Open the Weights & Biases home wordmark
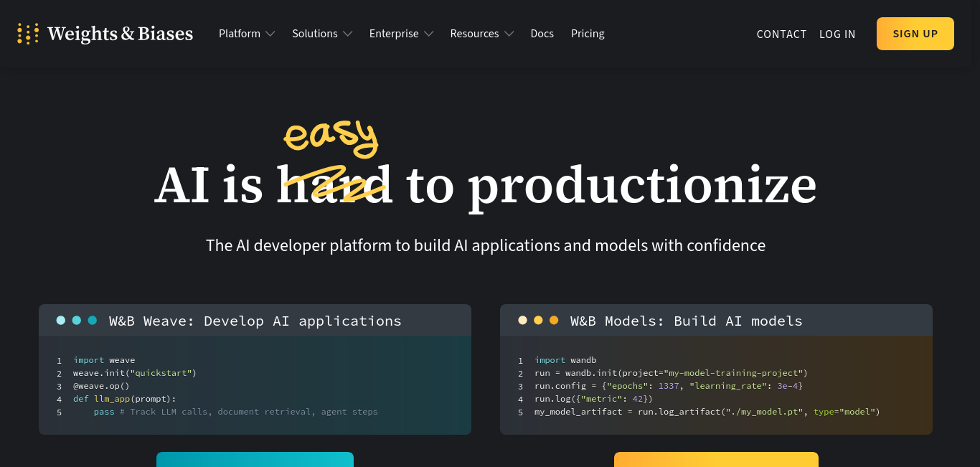This screenshot has height=467, width=980. [120, 34]
